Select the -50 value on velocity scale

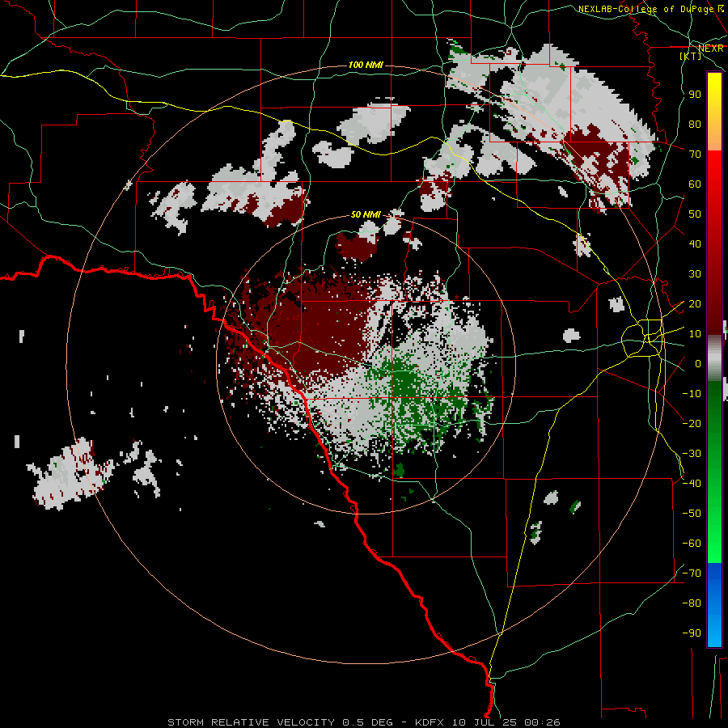click(692, 514)
